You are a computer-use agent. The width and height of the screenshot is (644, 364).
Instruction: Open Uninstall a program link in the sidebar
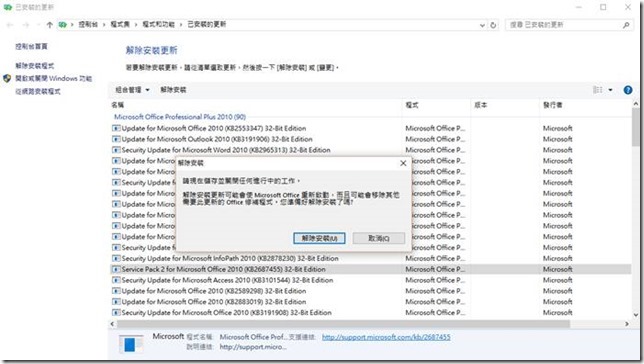34,66
